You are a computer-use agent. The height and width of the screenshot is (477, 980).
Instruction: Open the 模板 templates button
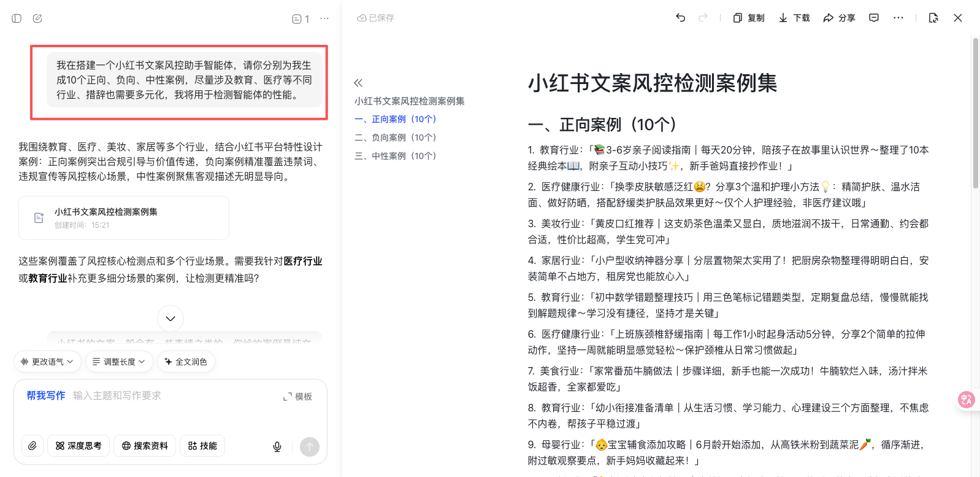click(x=298, y=397)
